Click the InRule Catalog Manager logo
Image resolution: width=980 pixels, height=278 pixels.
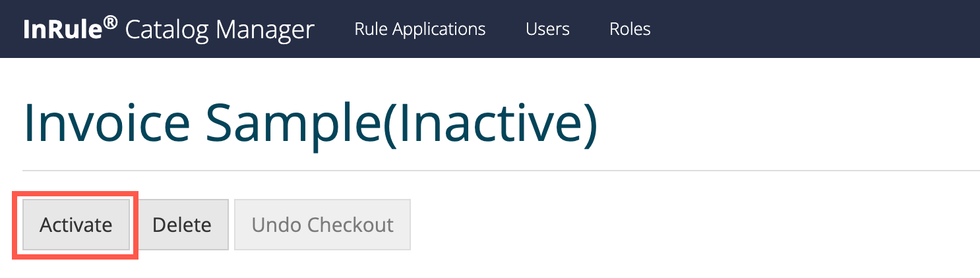168,30
